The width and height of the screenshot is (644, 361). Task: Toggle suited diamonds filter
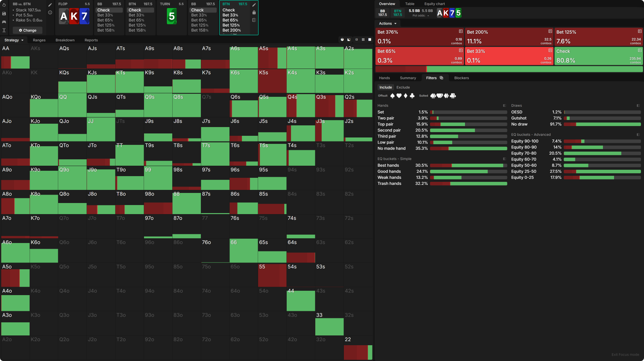coord(446,96)
